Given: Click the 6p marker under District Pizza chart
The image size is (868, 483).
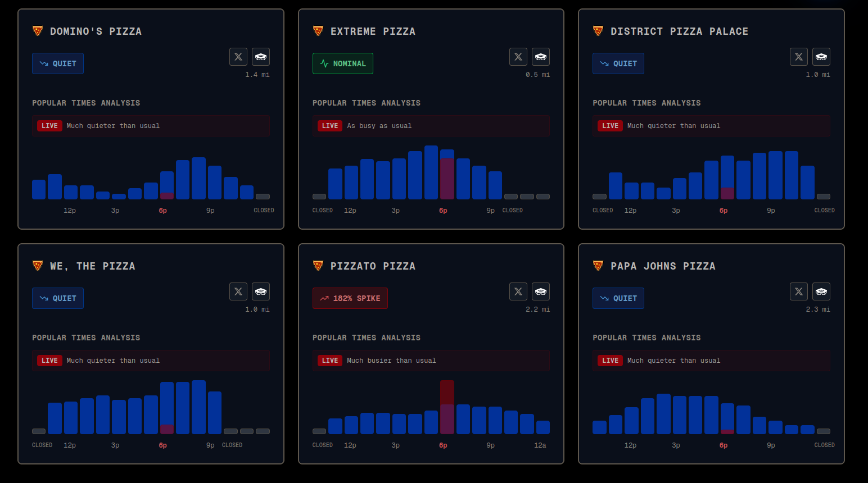Looking at the screenshot, I should point(724,211).
